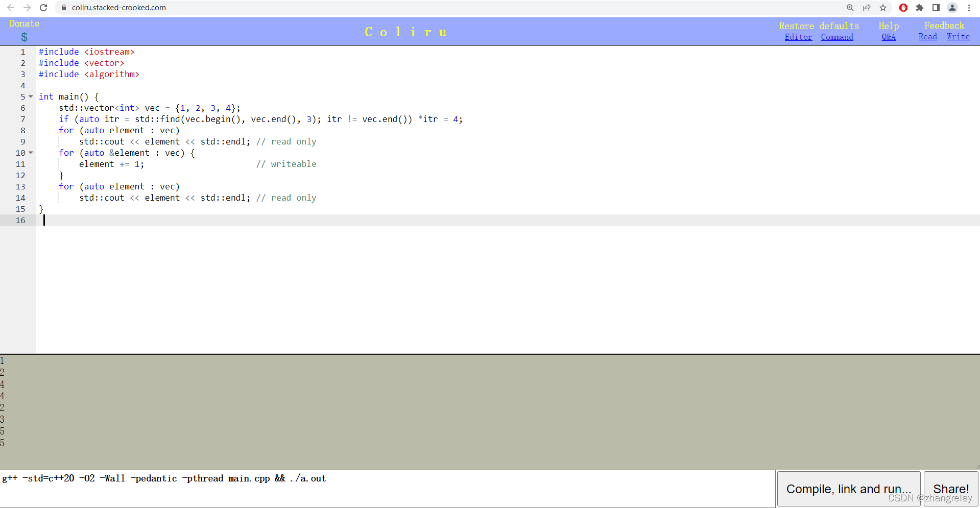The image size is (980, 508).
Task: Place cursor on empty line 16
Action: click(508, 220)
